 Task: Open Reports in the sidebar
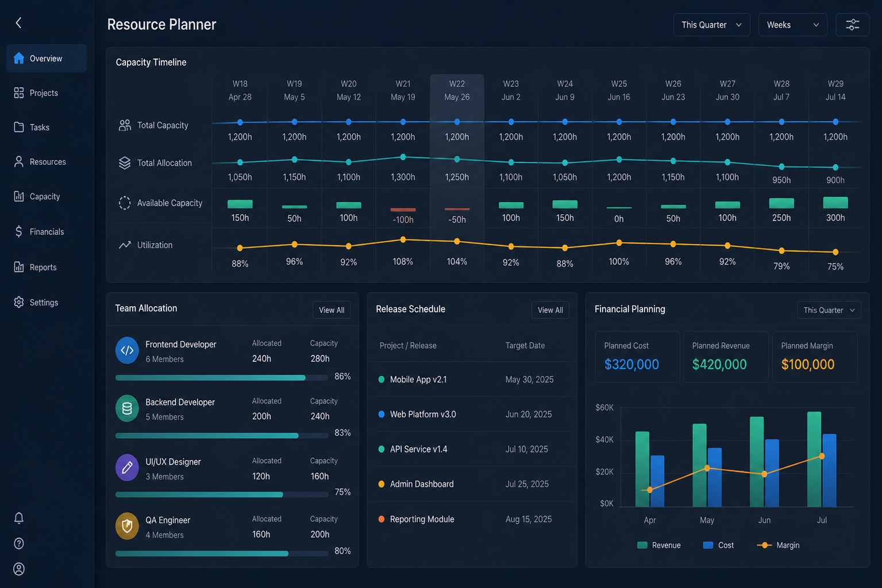47,267
